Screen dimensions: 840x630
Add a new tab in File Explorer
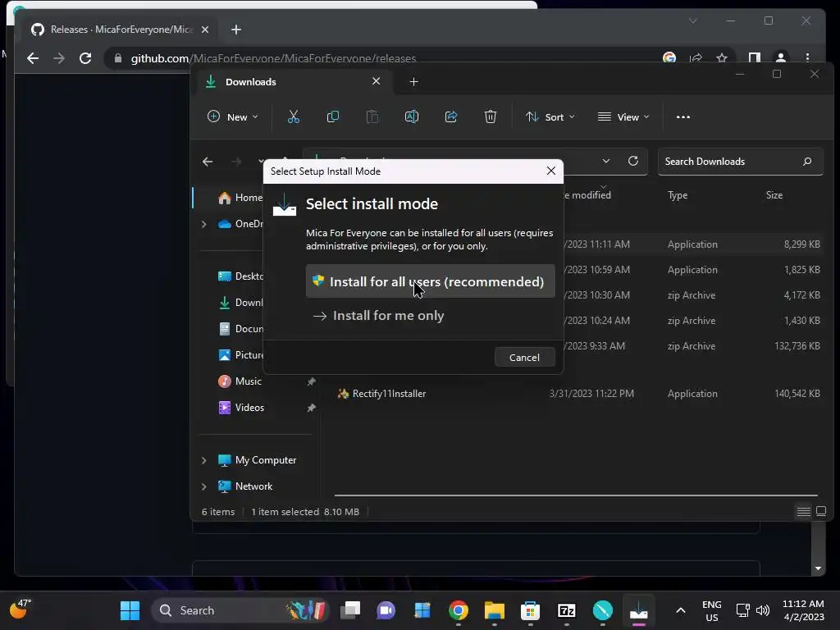[413, 81]
